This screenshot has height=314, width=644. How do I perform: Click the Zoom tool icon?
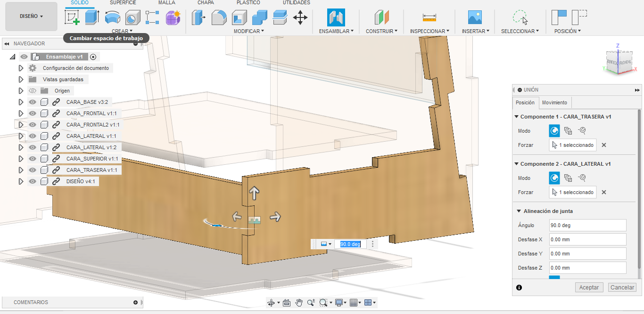(311, 303)
